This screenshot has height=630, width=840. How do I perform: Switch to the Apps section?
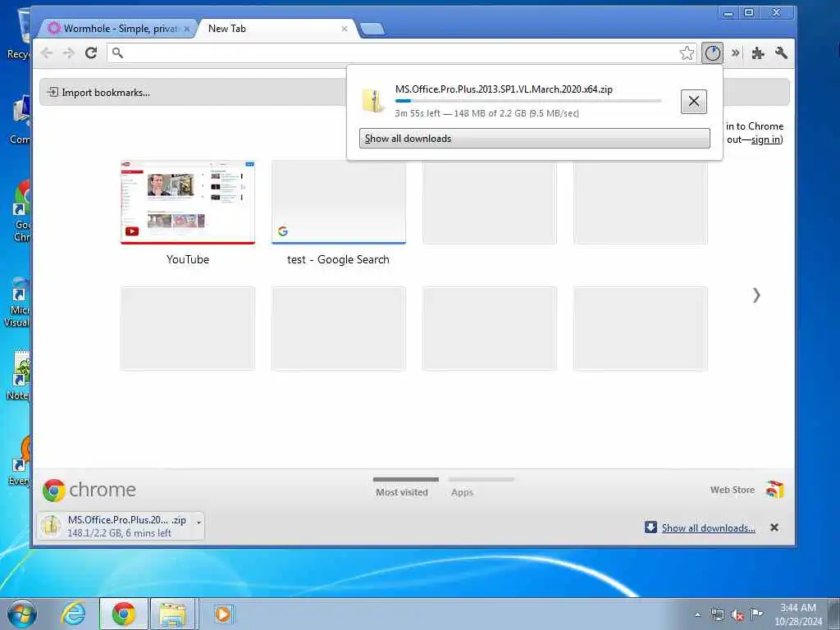(462, 492)
